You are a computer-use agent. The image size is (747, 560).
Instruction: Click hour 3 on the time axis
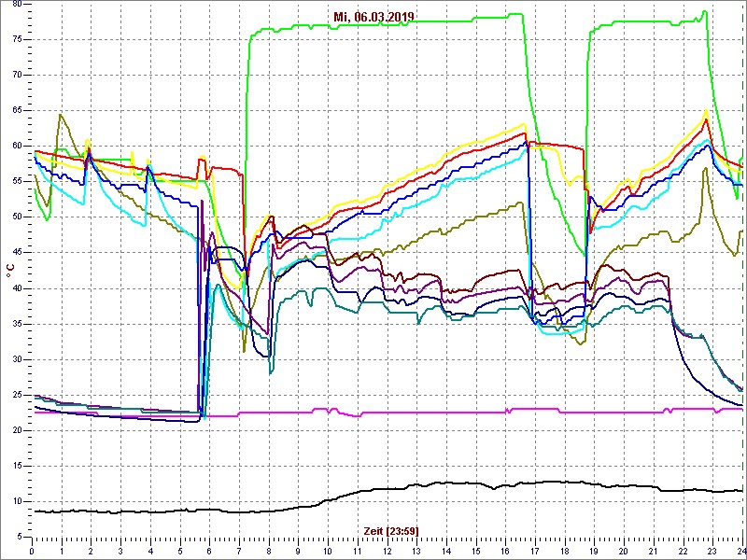pos(120,551)
